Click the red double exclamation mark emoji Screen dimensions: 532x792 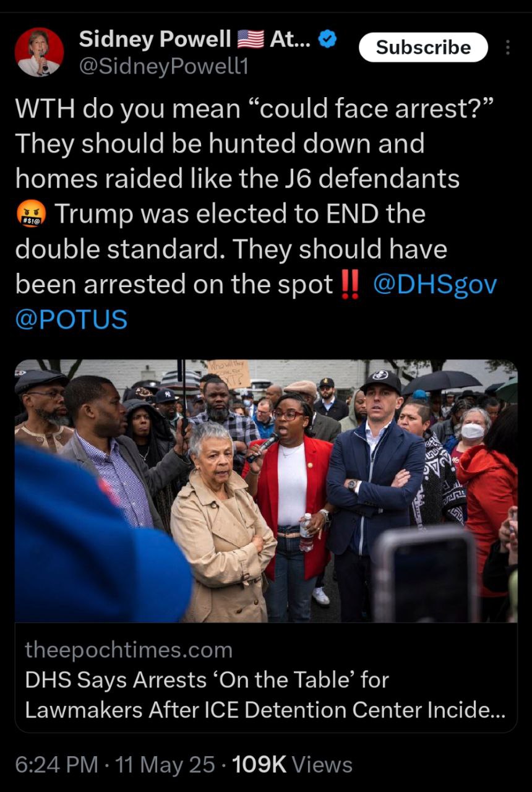point(350,285)
